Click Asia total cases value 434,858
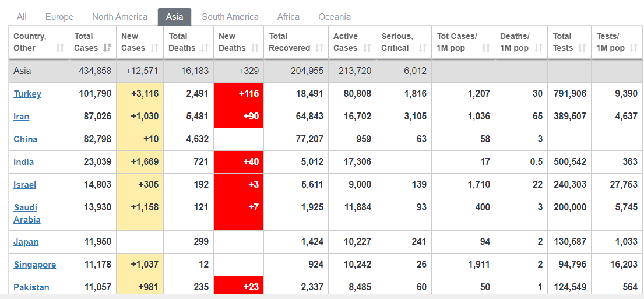The height and width of the screenshot is (299, 644). [95, 71]
